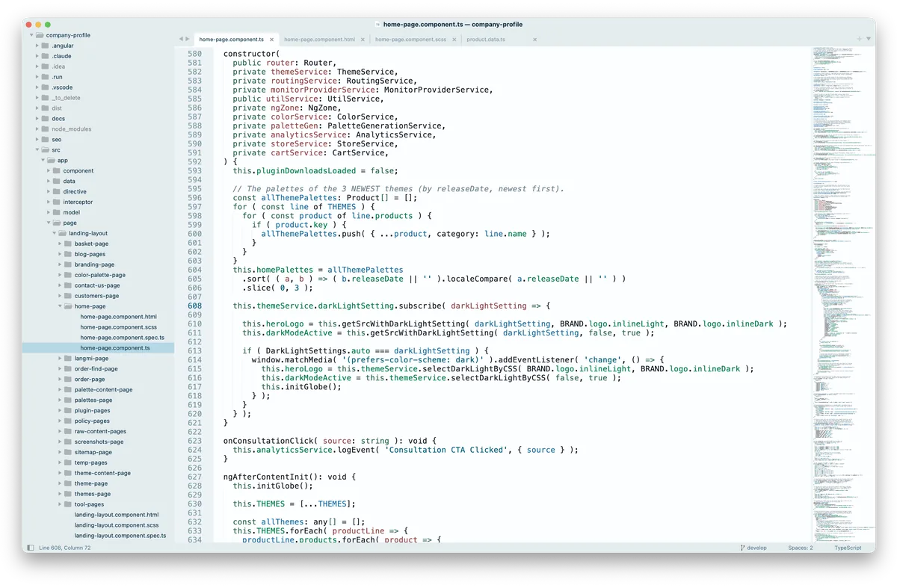
Task: Open landing-layout.component.scss file
Action: (117, 525)
